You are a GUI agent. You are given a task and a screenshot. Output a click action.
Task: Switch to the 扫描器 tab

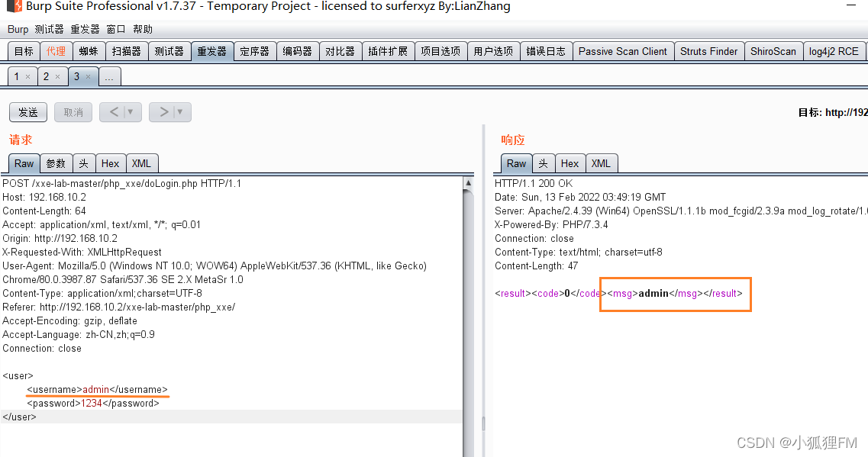tap(126, 51)
